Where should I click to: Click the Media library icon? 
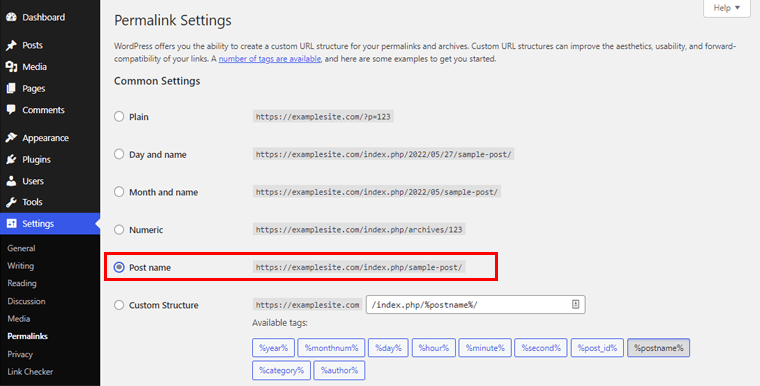(x=11, y=67)
